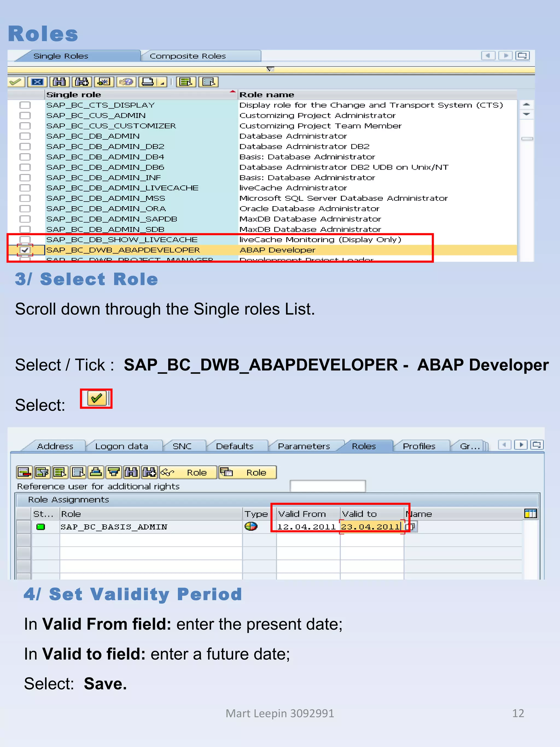Click the green select-all list icon

186,82
